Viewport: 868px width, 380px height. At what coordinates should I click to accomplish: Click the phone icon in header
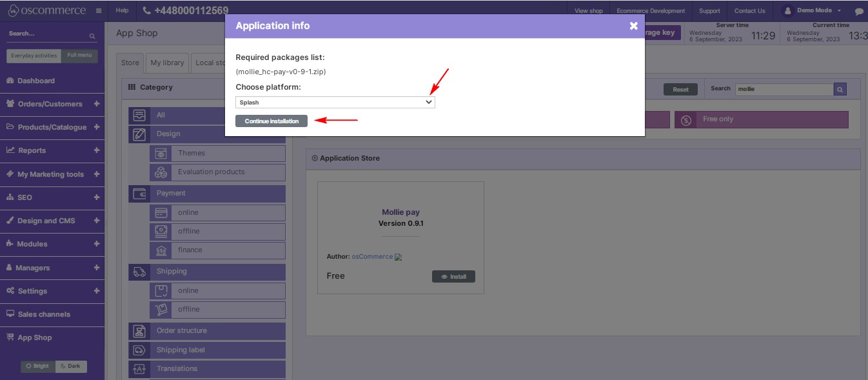coord(147,11)
